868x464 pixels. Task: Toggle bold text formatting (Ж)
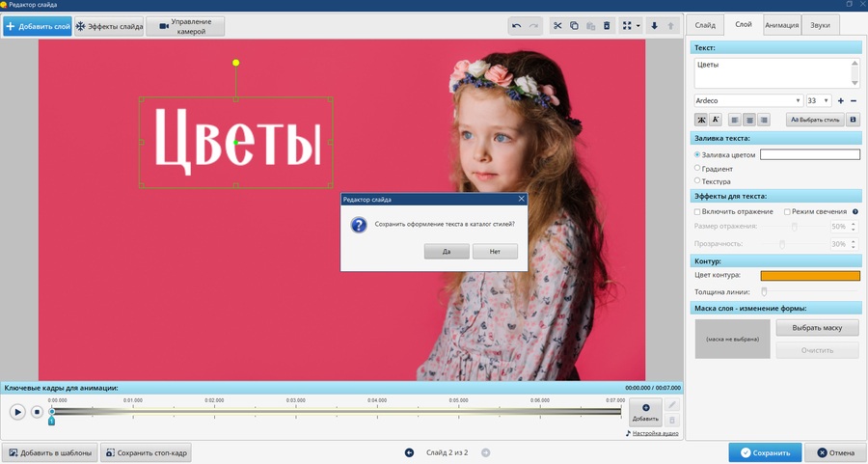point(701,120)
